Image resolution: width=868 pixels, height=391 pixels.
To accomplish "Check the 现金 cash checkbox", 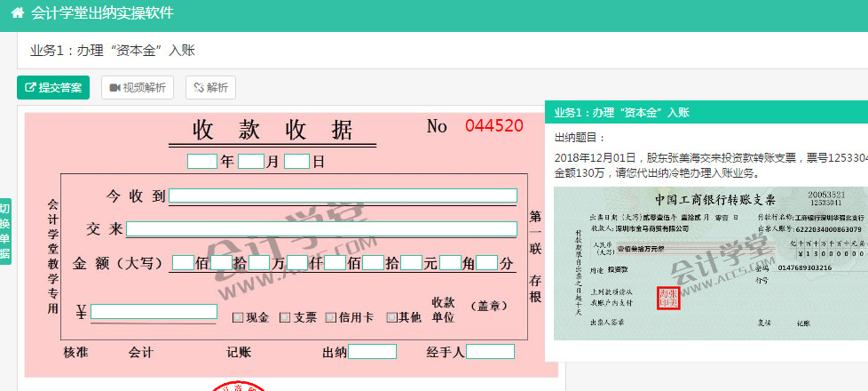I will [x=238, y=317].
